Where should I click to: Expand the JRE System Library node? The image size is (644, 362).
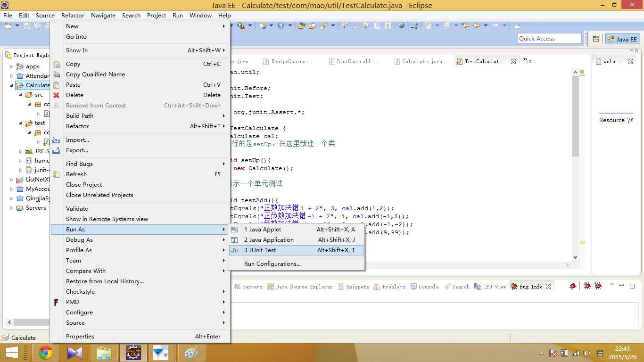tap(21, 151)
